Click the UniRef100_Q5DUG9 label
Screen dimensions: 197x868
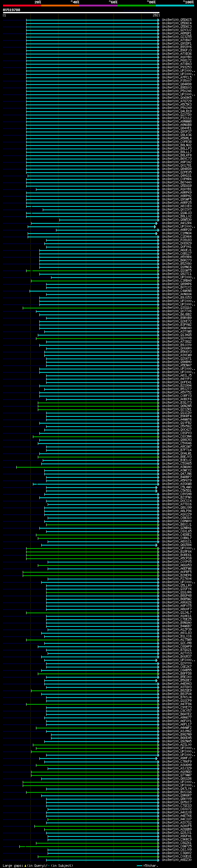[x=177, y=186]
